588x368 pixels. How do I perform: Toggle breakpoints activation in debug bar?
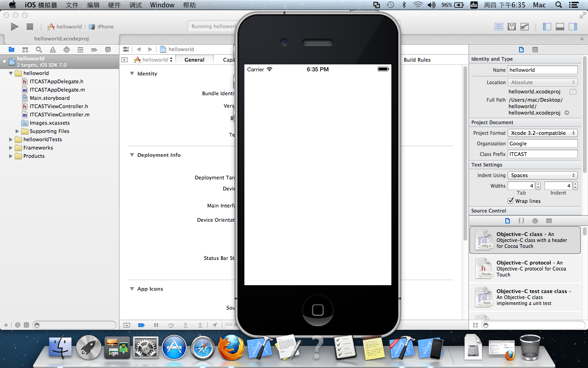pos(141,325)
